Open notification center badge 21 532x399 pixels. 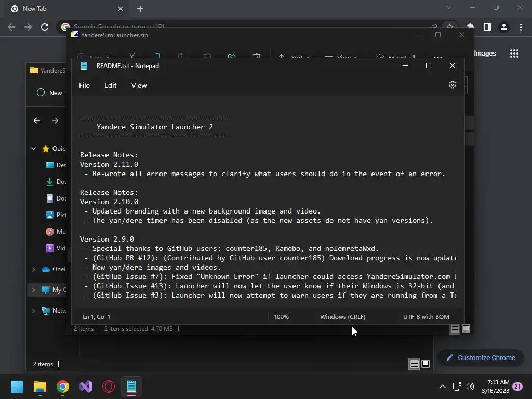coord(517,387)
